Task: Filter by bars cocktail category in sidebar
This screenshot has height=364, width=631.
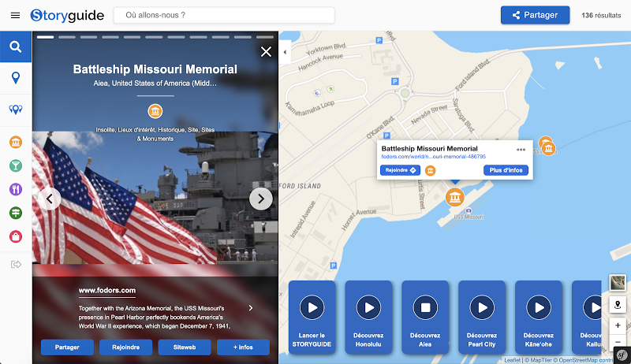Action: click(16, 165)
